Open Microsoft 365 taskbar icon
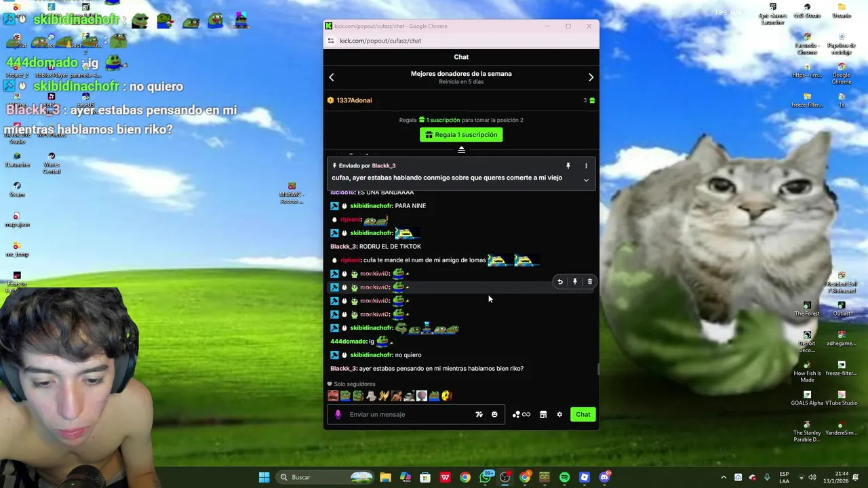 tap(406, 477)
